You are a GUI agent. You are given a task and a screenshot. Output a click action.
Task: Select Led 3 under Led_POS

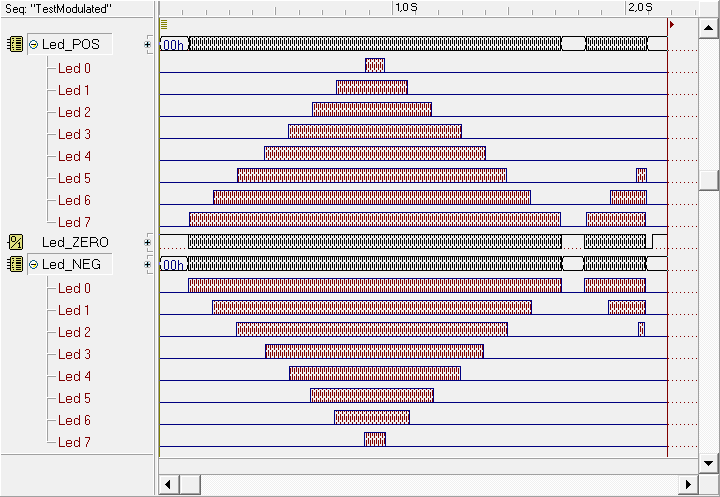(74, 135)
